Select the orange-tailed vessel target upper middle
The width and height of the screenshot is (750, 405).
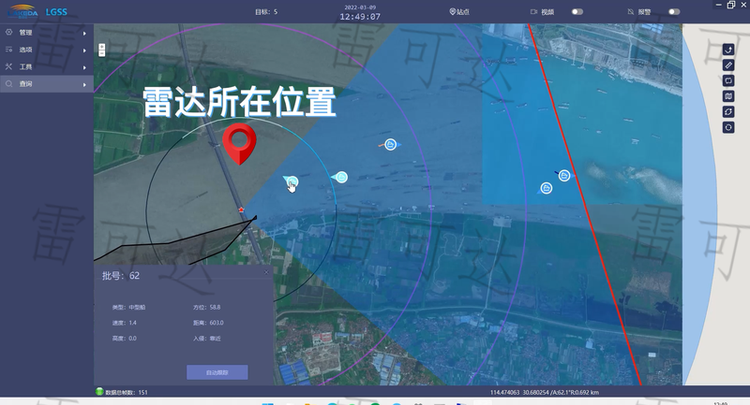pos(391,144)
